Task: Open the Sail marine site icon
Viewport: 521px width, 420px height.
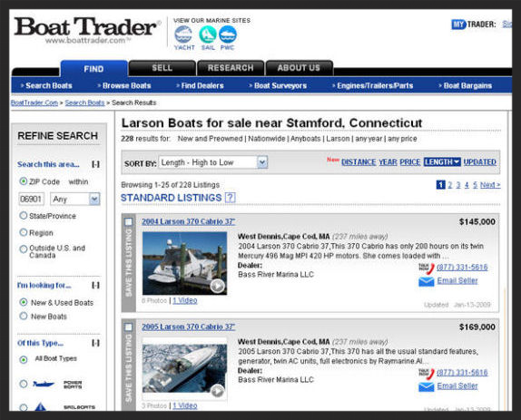Action: 208,34
